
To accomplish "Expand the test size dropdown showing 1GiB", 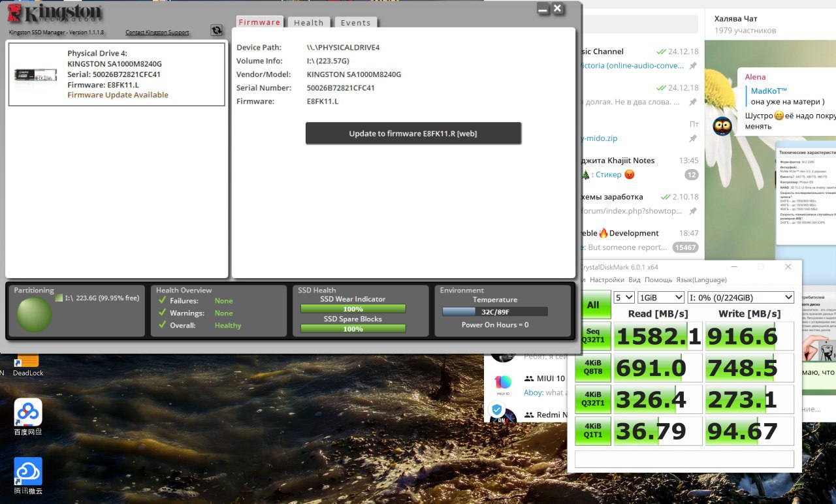I will [661, 297].
